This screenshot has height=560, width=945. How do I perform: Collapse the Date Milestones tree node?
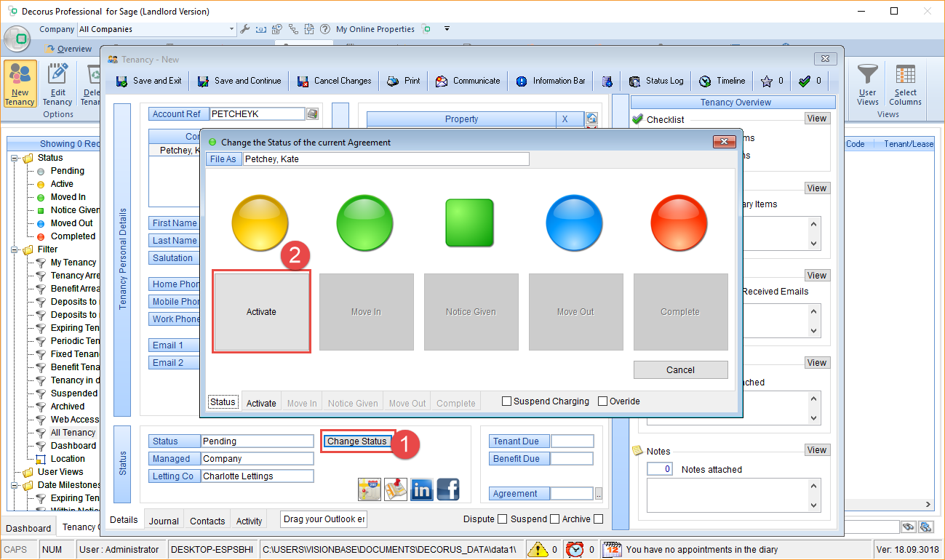coord(14,485)
